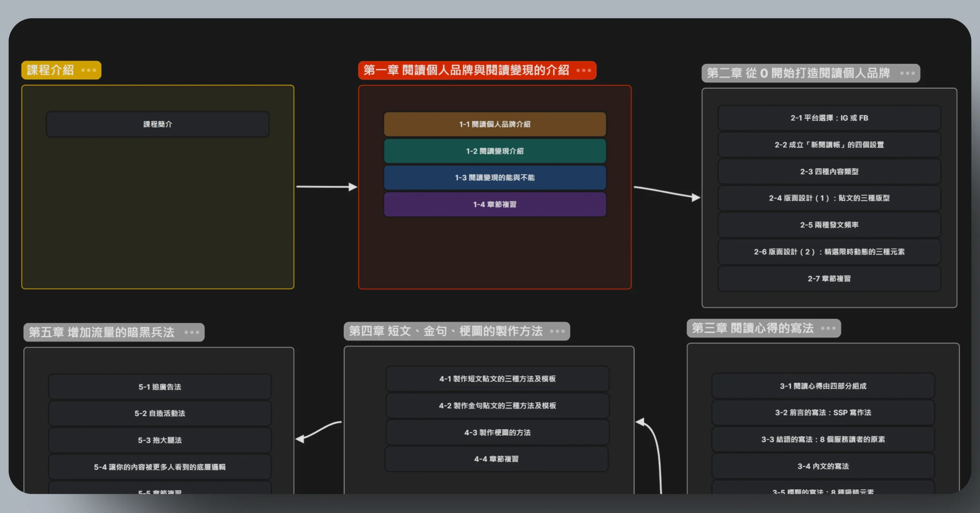Click card 2-2 成立「新閱讀帳」的四個設置
This screenshot has height=513, width=980.
click(829, 145)
